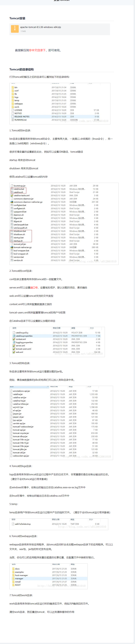
Task: Click the 7.Tomcat的work目录 section label
Action: pos(21,595)
